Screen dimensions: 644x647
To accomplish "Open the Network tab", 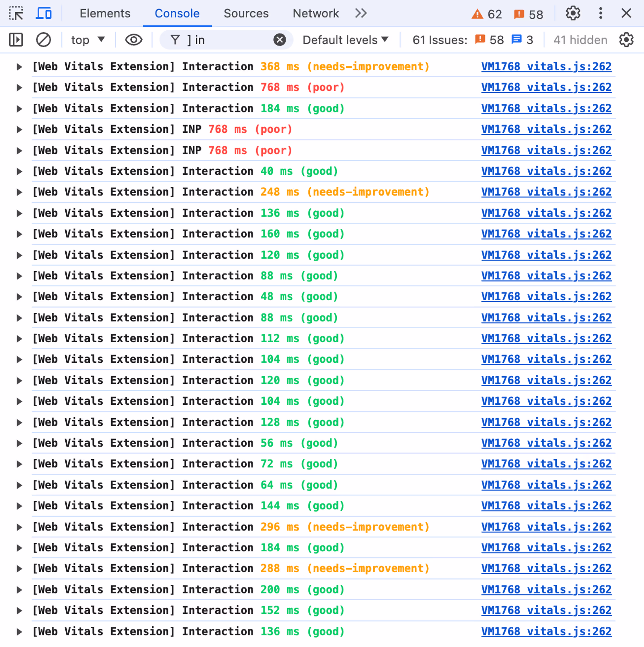I will coord(316,14).
